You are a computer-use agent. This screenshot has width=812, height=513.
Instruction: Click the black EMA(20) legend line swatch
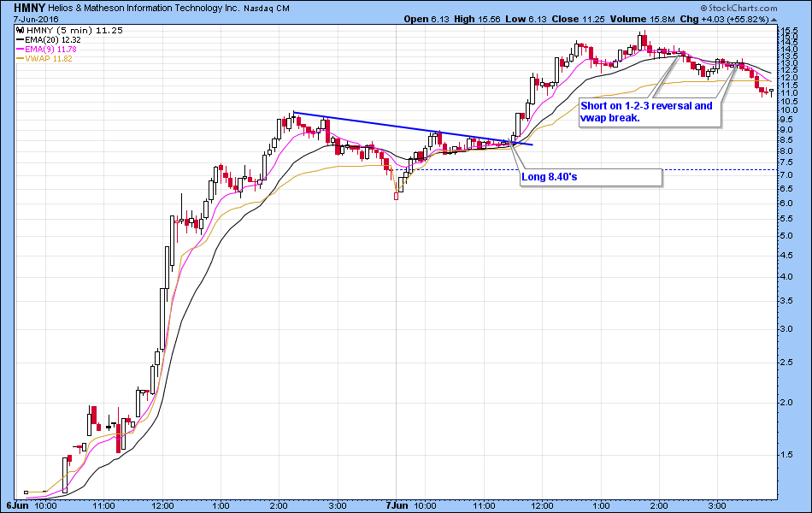(x=21, y=40)
